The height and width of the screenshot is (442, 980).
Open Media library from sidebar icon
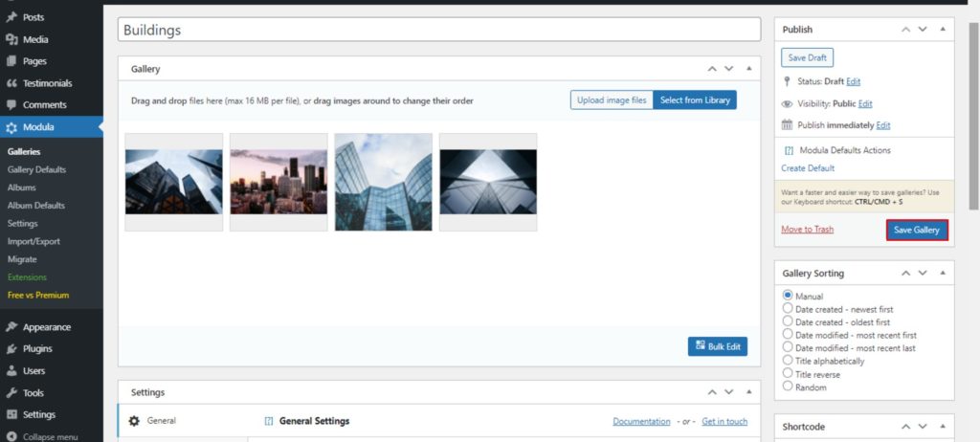pyautogui.click(x=11, y=39)
